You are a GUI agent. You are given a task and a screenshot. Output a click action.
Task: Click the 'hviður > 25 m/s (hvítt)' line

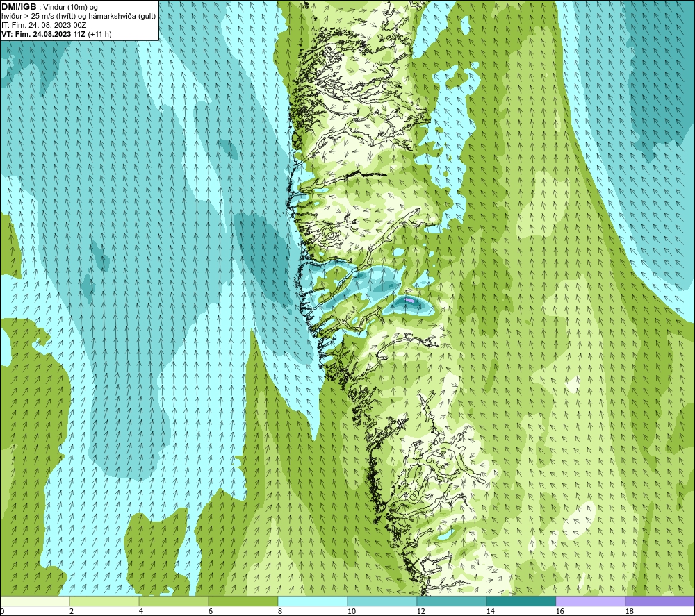click(38, 17)
